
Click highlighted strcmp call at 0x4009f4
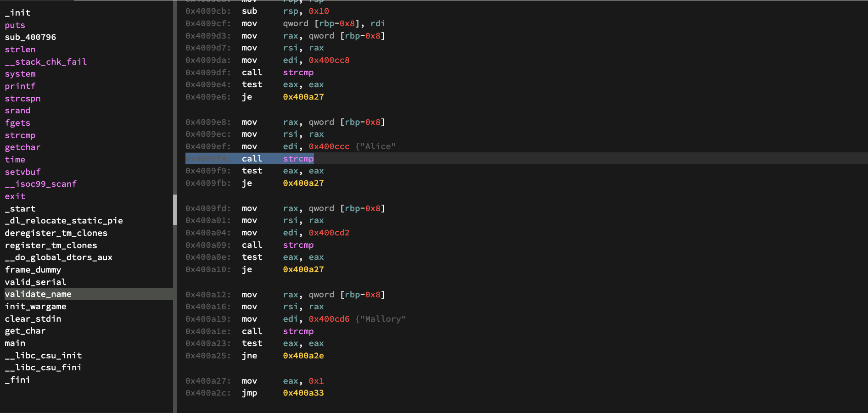click(x=298, y=159)
